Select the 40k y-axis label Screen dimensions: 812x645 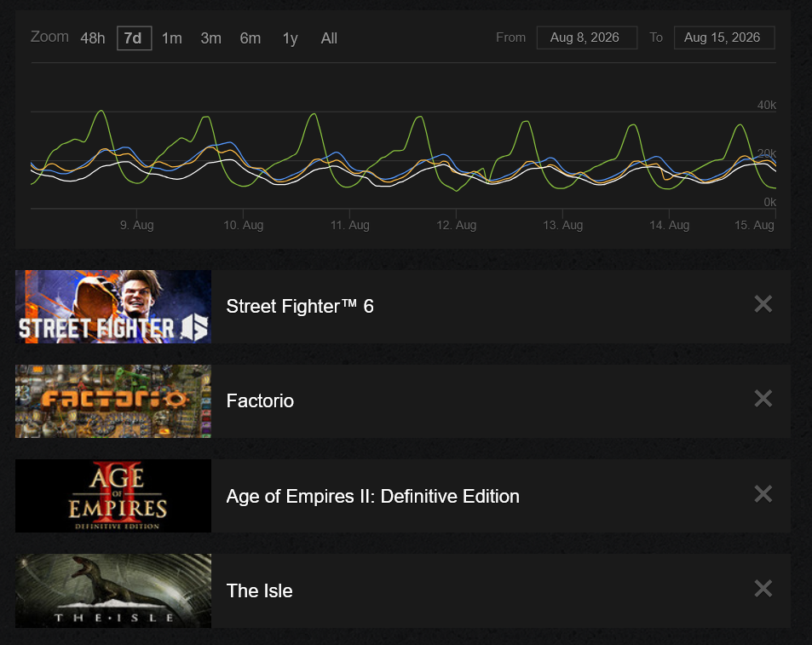[767, 105]
